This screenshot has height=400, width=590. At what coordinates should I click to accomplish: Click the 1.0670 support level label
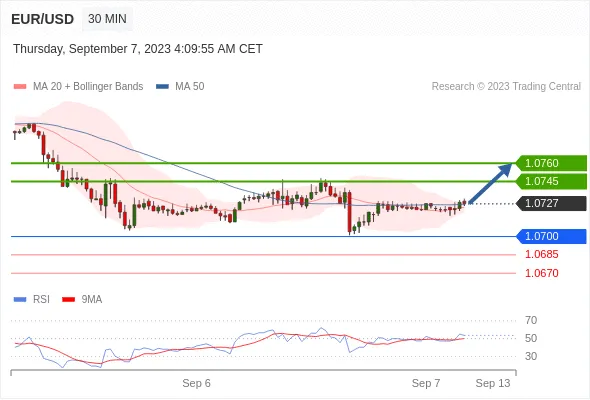tap(542, 273)
